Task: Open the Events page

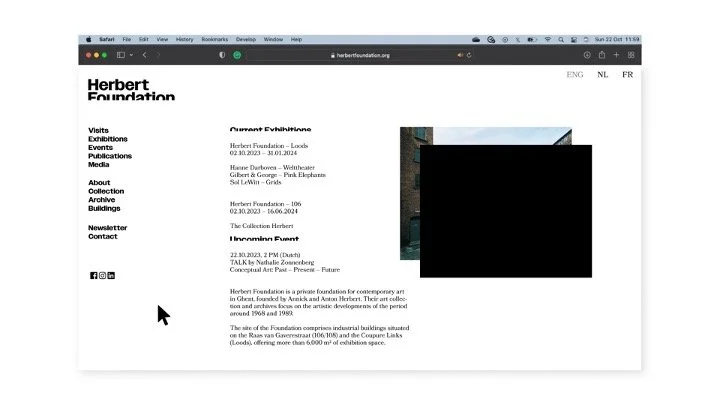Action: [101, 147]
